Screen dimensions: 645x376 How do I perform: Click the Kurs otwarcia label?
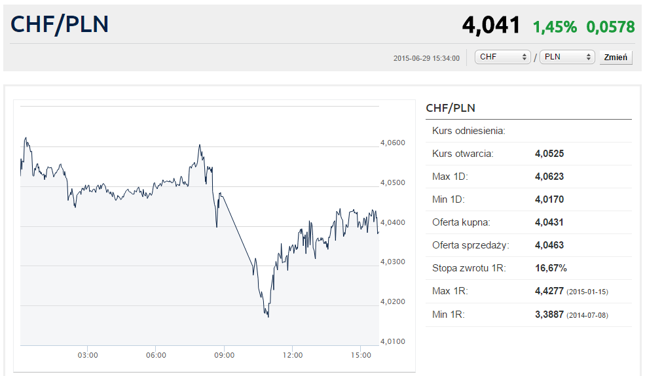462,154
